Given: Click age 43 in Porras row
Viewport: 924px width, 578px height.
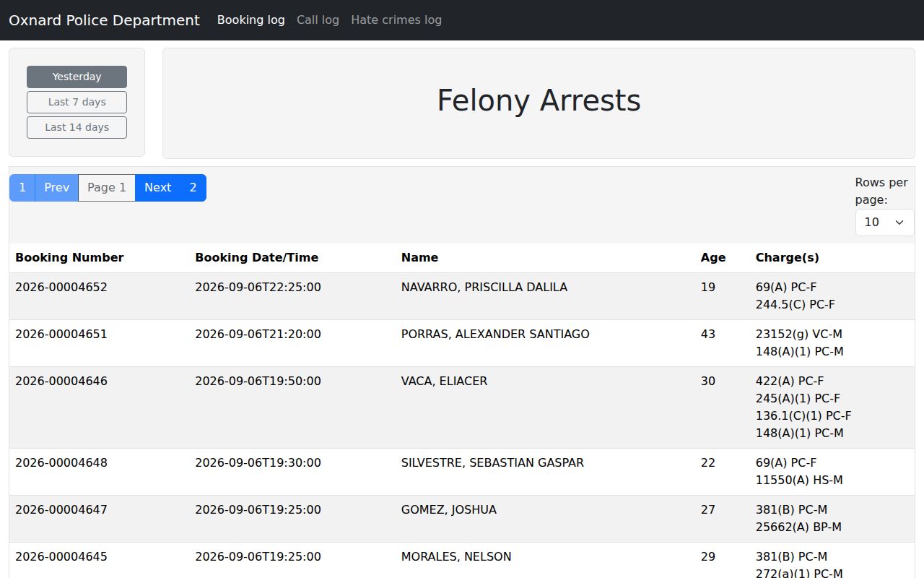Looking at the screenshot, I should pos(707,335).
